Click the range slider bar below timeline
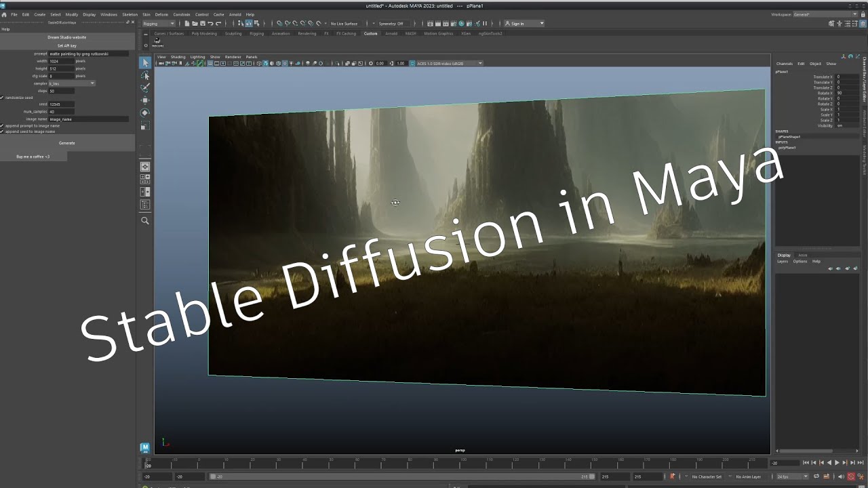This screenshot has height=488, width=868. [402, 476]
